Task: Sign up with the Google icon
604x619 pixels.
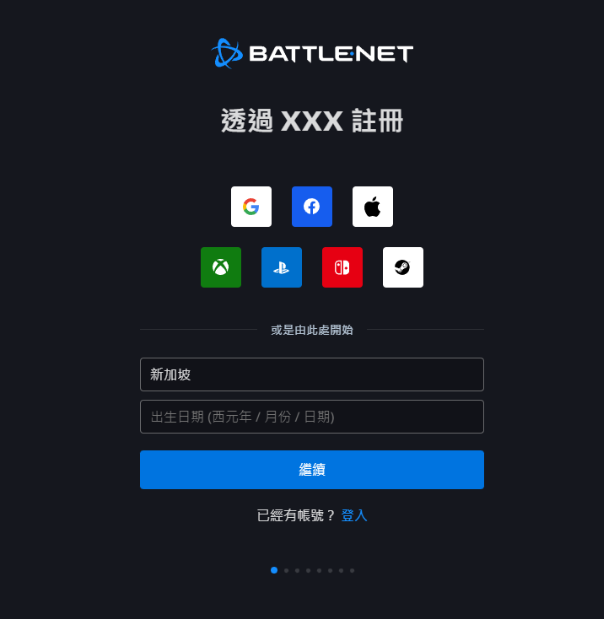Action: click(251, 206)
